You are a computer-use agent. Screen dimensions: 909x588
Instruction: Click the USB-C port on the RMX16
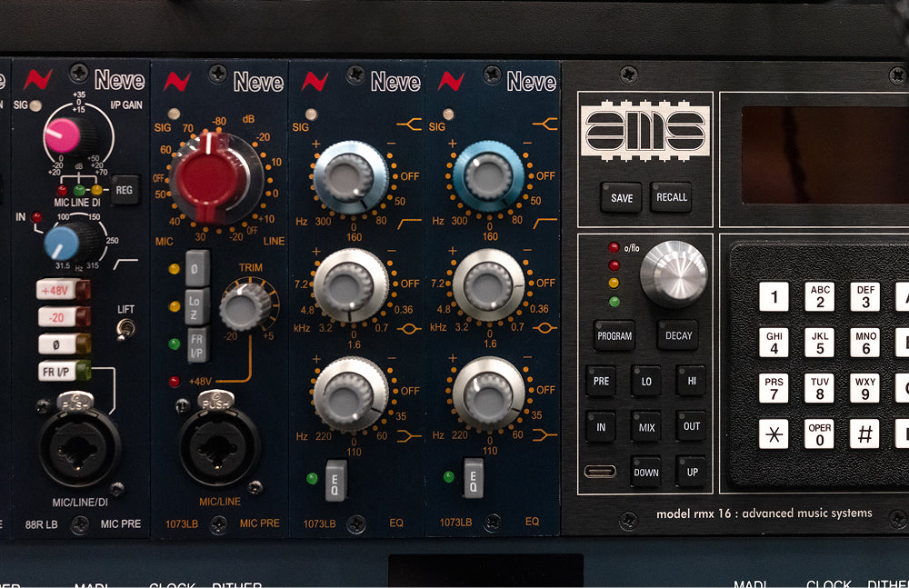[x=600, y=471]
